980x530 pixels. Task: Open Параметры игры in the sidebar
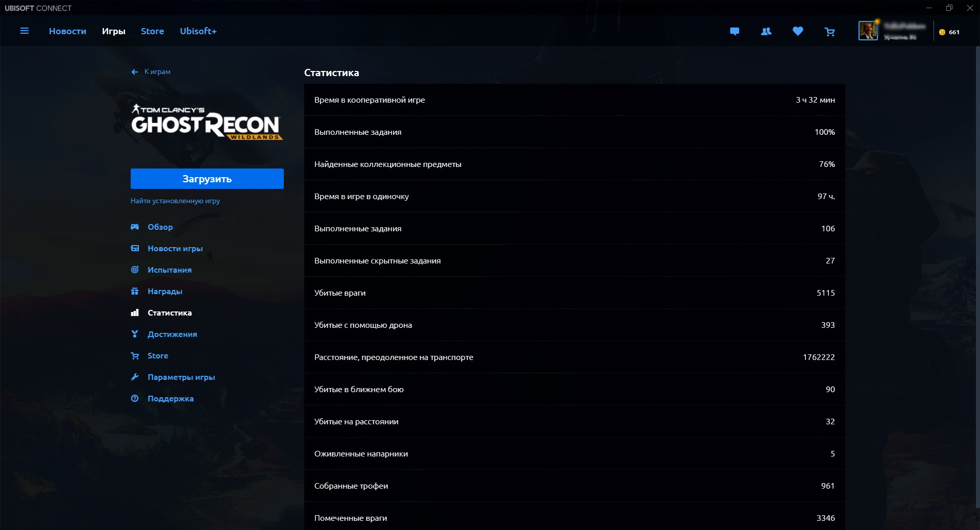click(181, 377)
